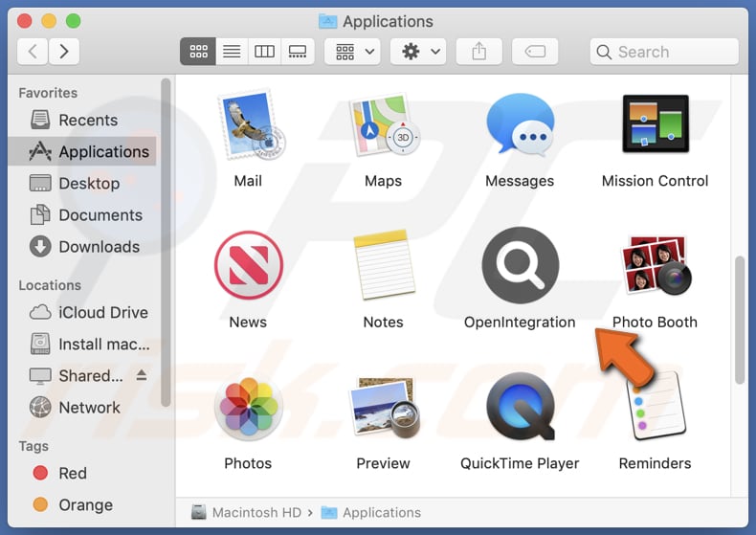756x535 pixels.
Task: Click the QuickTime Player icon
Action: point(521,406)
